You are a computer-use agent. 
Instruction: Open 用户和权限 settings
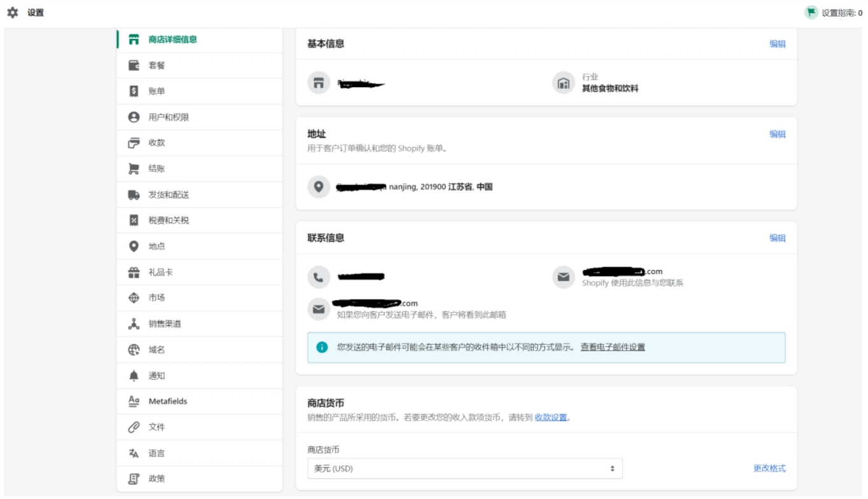[x=200, y=117]
